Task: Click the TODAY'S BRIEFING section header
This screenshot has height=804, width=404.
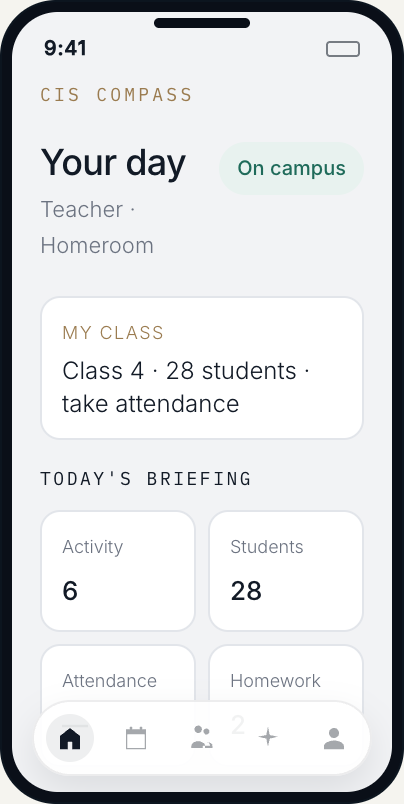Action: point(146,479)
